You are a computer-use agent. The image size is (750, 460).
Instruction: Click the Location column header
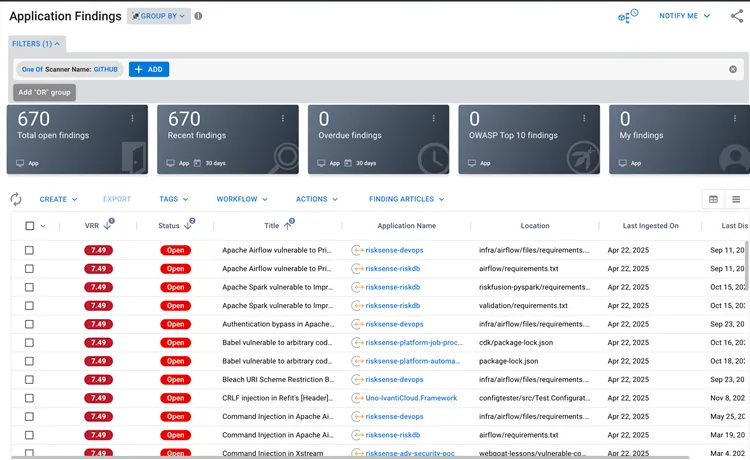(535, 226)
